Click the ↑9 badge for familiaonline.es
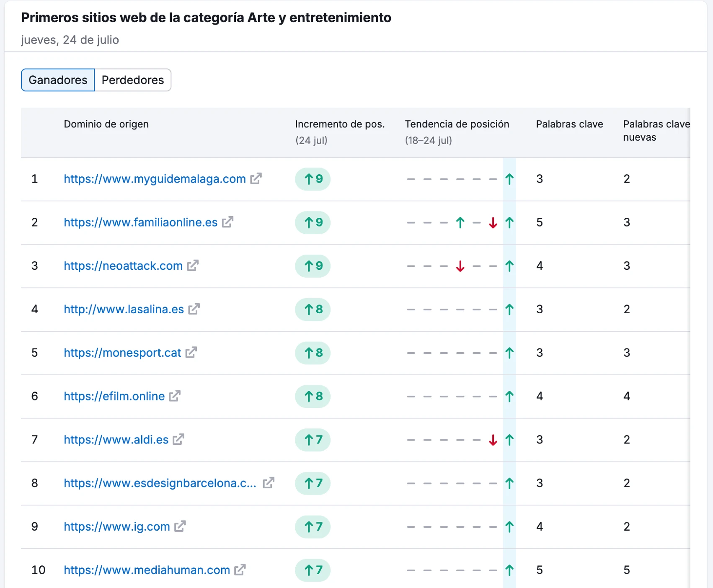The image size is (713, 588). coord(313,222)
